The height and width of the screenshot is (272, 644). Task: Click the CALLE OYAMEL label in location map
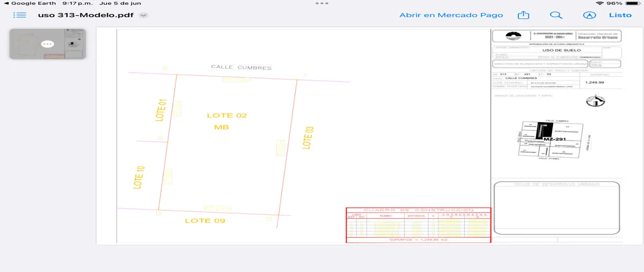(x=549, y=158)
